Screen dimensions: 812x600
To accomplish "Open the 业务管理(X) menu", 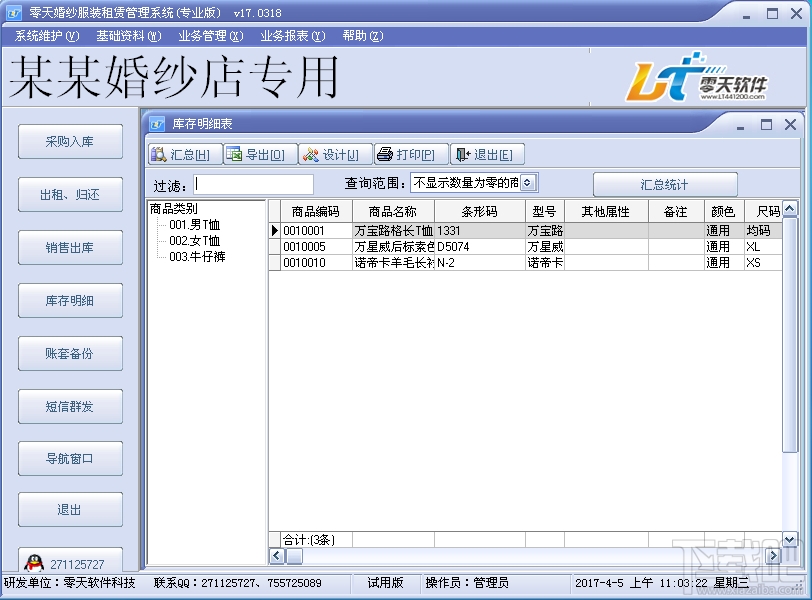I will point(210,36).
